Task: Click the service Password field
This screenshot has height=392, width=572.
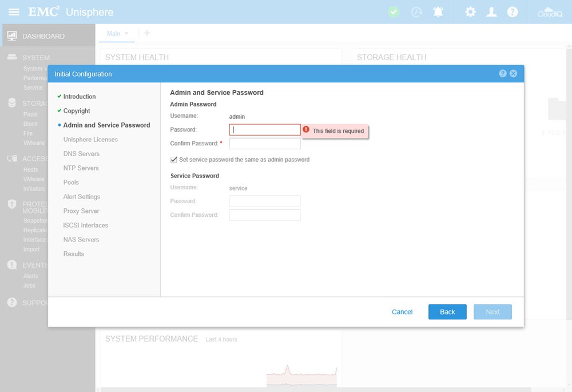Action: click(265, 201)
